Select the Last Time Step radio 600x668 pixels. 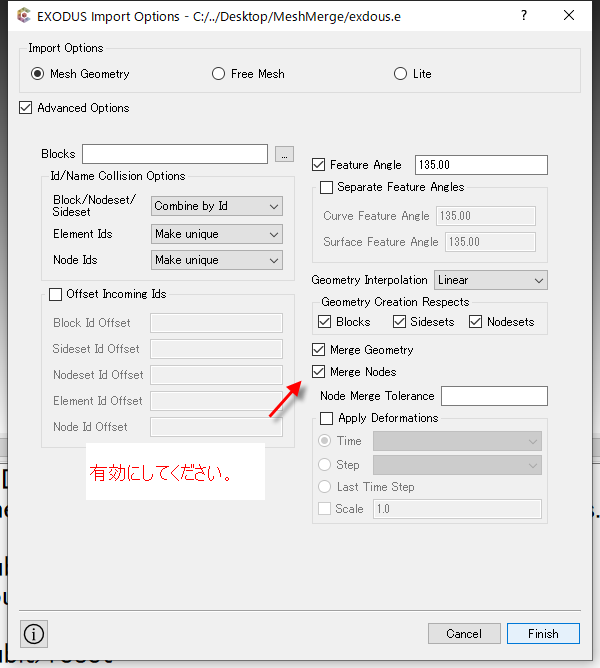click(x=325, y=487)
